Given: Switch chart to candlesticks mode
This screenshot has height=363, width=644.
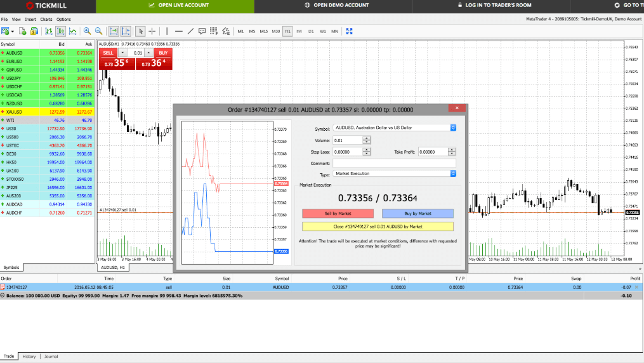Looking at the screenshot, I should pos(60,31).
